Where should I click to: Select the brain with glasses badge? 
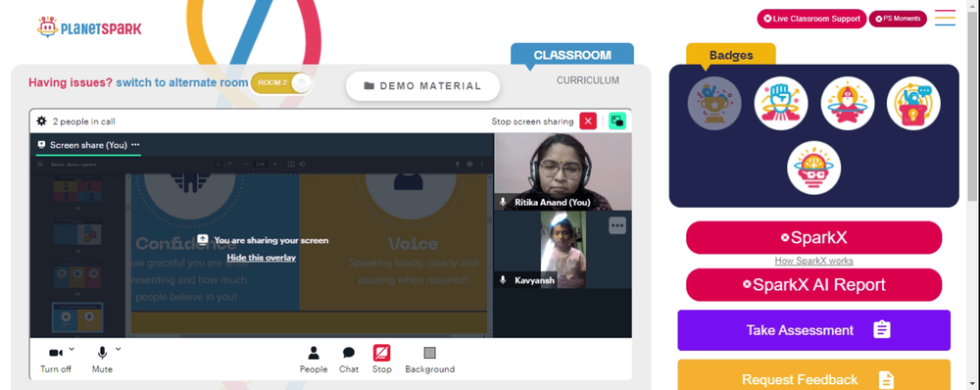click(x=813, y=168)
